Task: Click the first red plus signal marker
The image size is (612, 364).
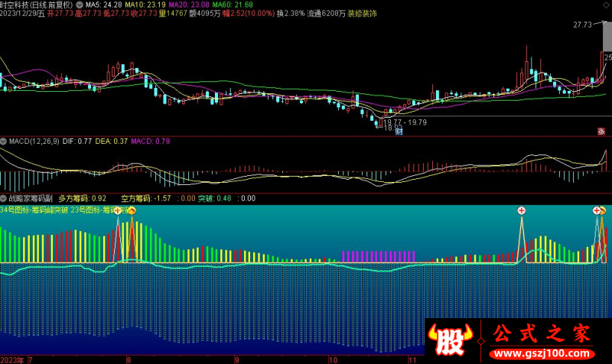Action: 119,210
